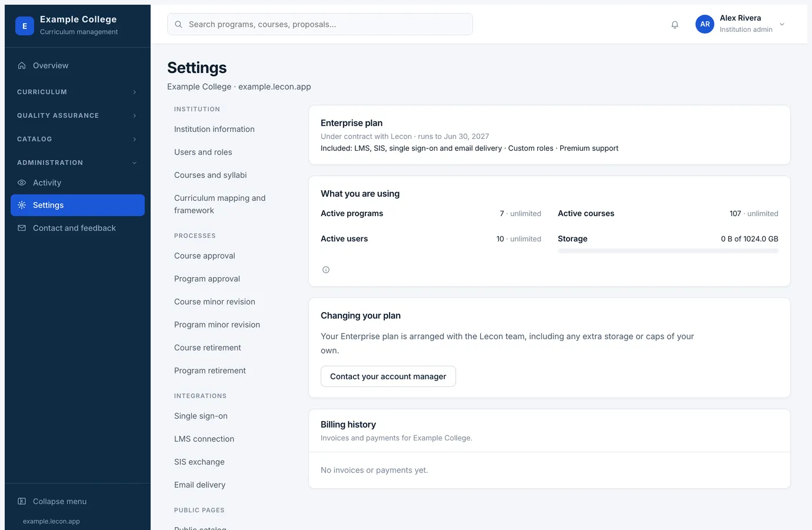Open Courses and syllabi settings
Screen dimensions: 812x530
click(x=211, y=175)
